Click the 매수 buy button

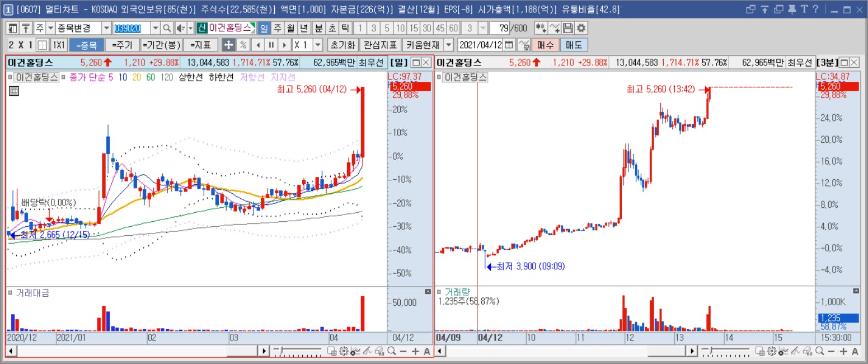(545, 45)
